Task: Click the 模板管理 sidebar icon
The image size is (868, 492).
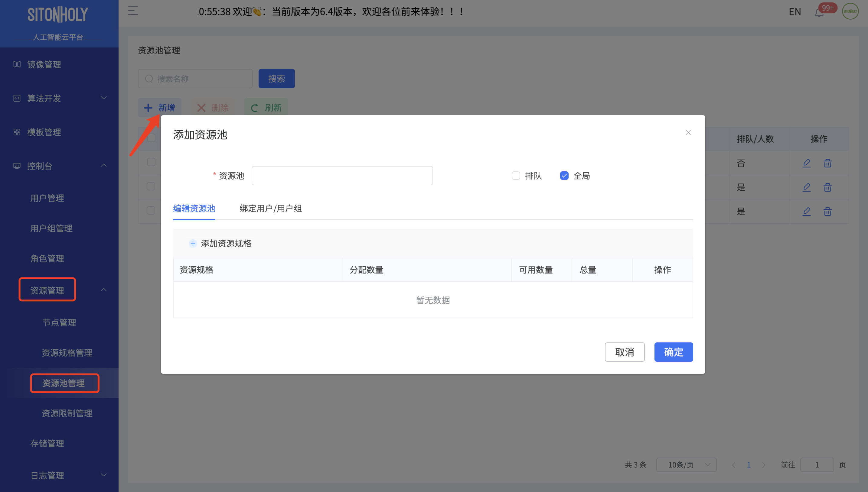Action: pos(17,132)
